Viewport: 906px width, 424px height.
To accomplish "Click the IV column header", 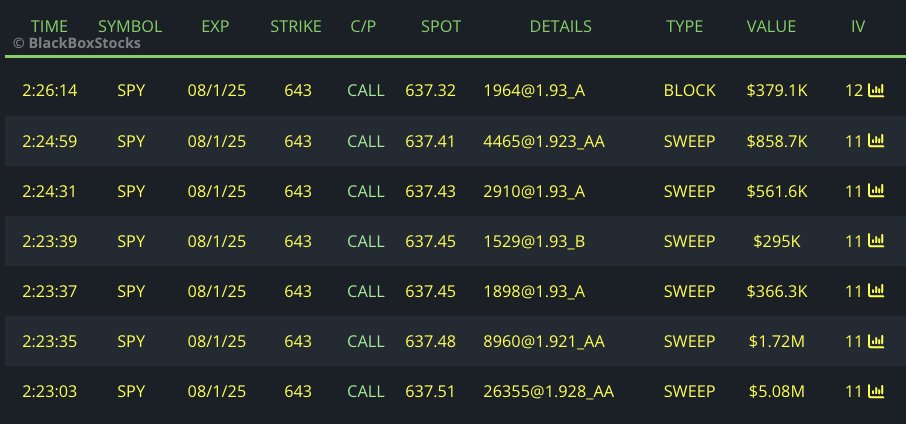I will 858,26.
